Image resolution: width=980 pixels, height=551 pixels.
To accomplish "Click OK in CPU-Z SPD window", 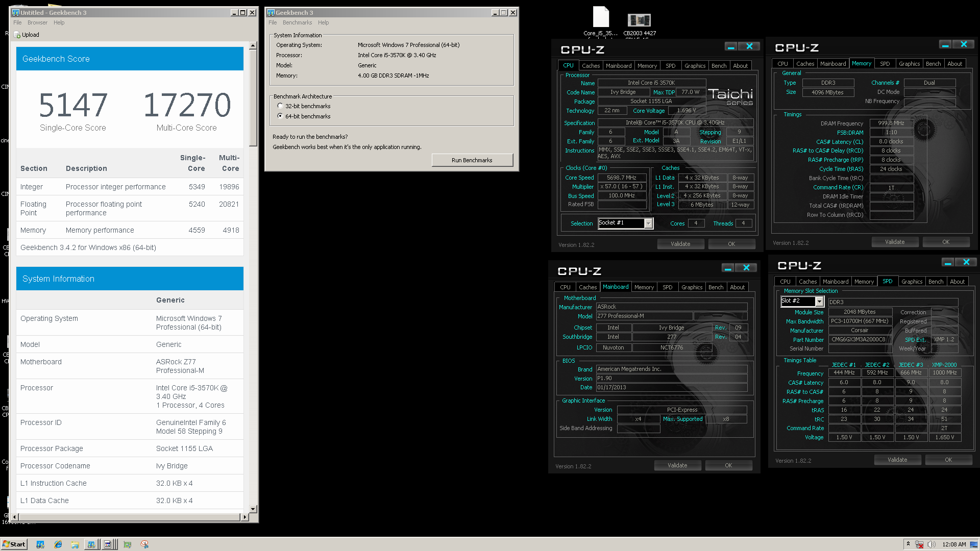I will click(948, 460).
